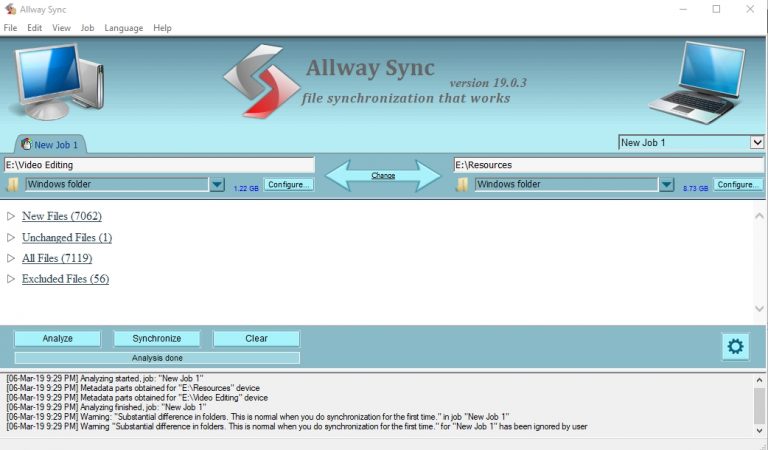Open the Language menu
Viewport: 768px width, 450px height.
click(x=123, y=28)
